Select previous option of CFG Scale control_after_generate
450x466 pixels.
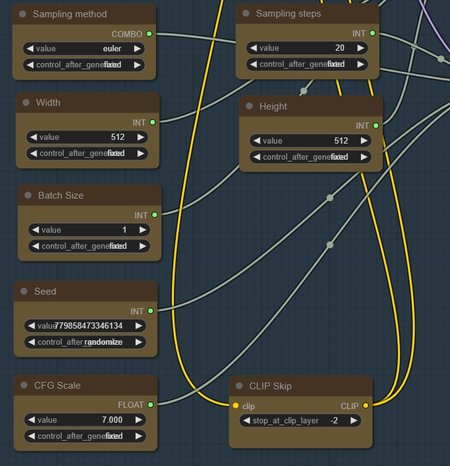pyautogui.click(x=31, y=436)
